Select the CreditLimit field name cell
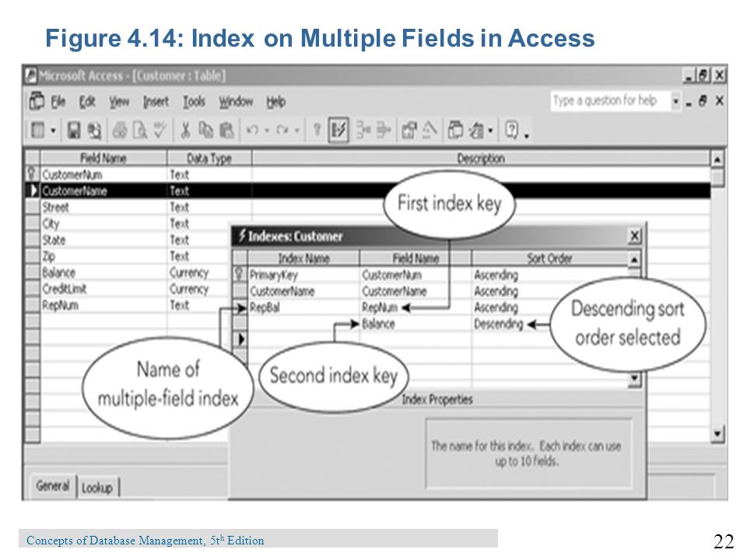 pos(103,289)
